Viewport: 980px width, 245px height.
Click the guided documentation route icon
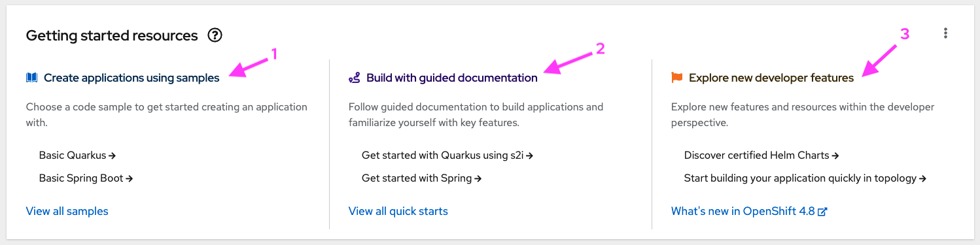(x=355, y=78)
